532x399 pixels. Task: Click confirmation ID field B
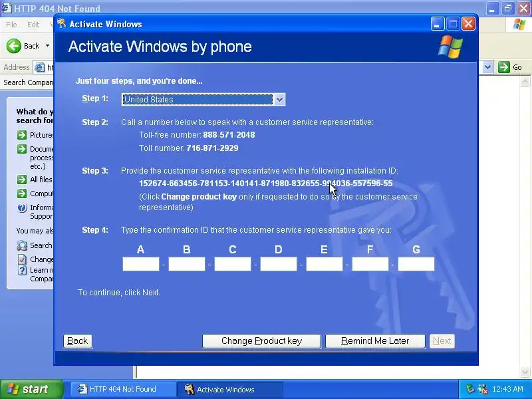click(x=187, y=264)
